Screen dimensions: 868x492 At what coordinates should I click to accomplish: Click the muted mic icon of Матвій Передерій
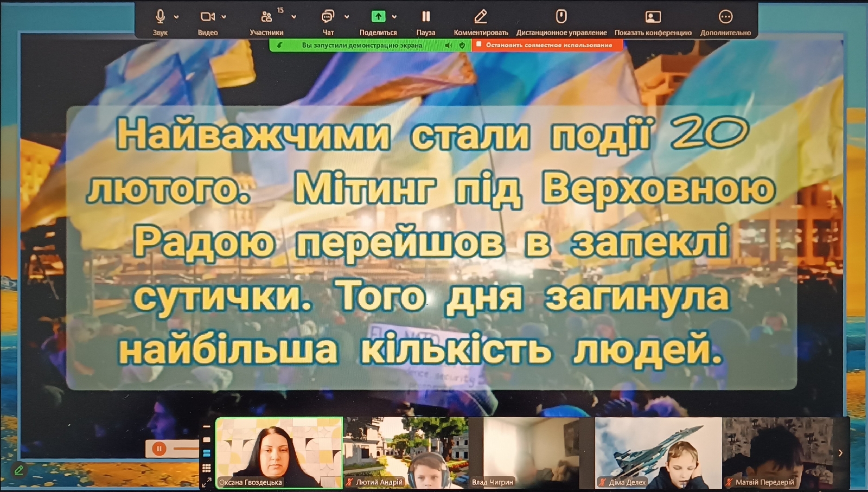pyautogui.click(x=729, y=482)
